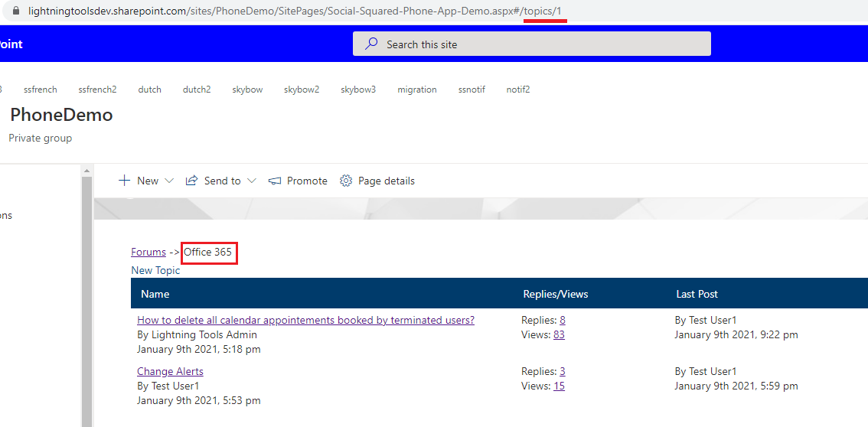Select the dutch2 navigation item
The height and width of the screenshot is (427, 868).
click(196, 90)
